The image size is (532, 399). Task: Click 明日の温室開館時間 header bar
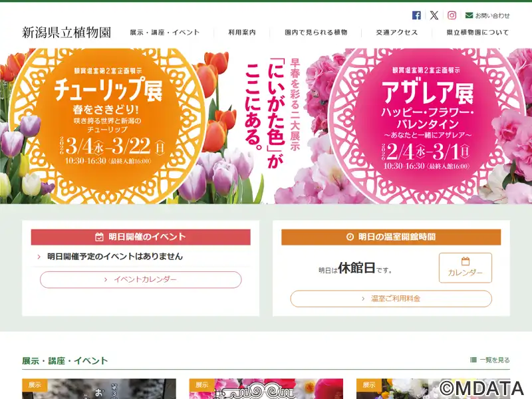pos(391,237)
